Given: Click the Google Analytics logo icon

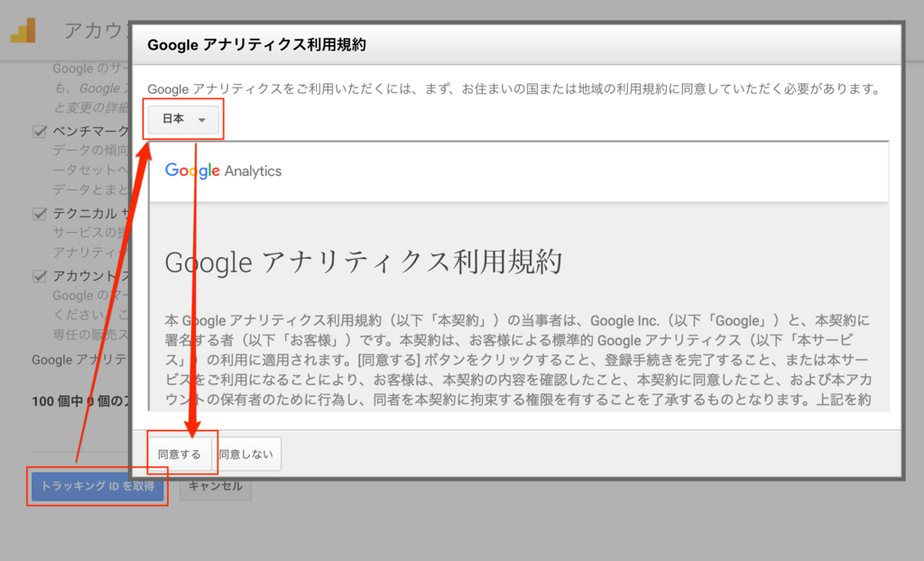Looking at the screenshot, I should (x=23, y=31).
